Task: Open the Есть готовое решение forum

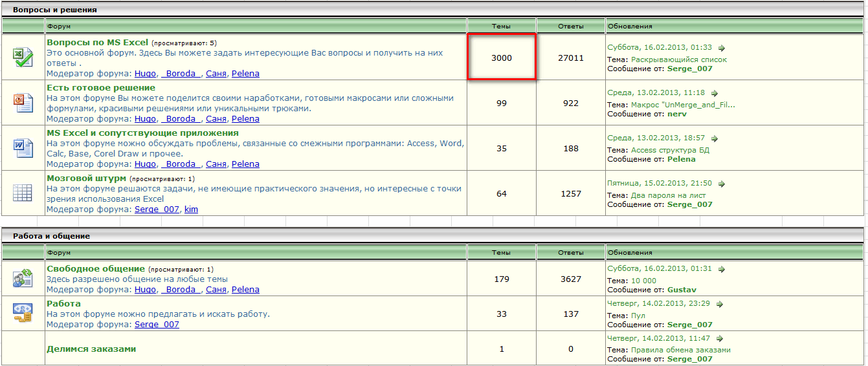Action: pyautogui.click(x=101, y=87)
